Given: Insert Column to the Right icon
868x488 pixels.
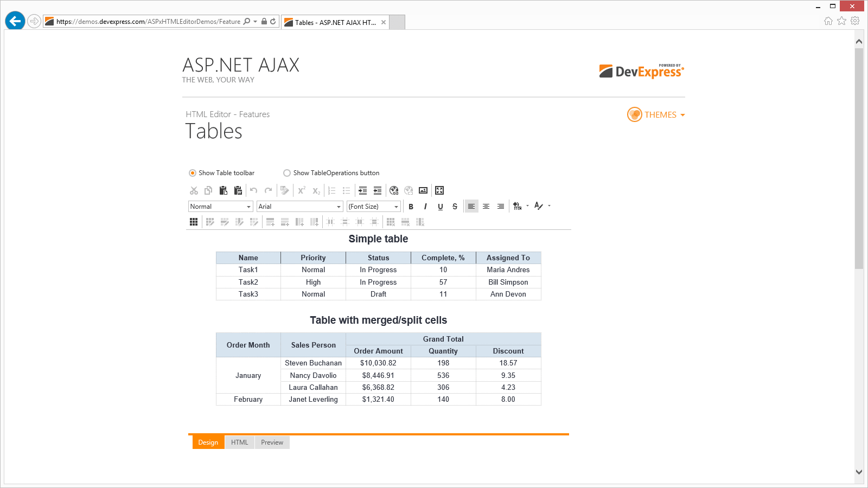Looking at the screenshot, I should [314, 222].
